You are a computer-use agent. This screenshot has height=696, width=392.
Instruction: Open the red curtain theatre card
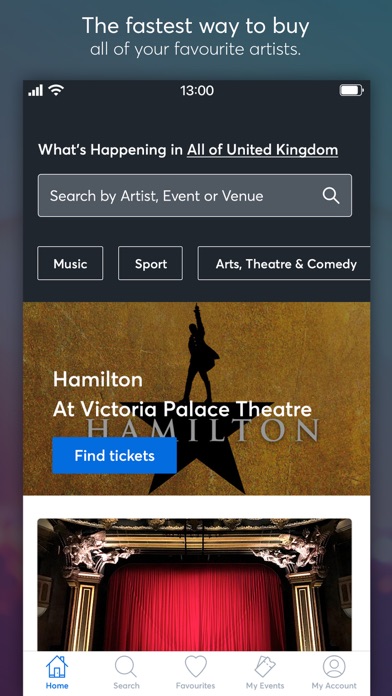coord(194,584)
